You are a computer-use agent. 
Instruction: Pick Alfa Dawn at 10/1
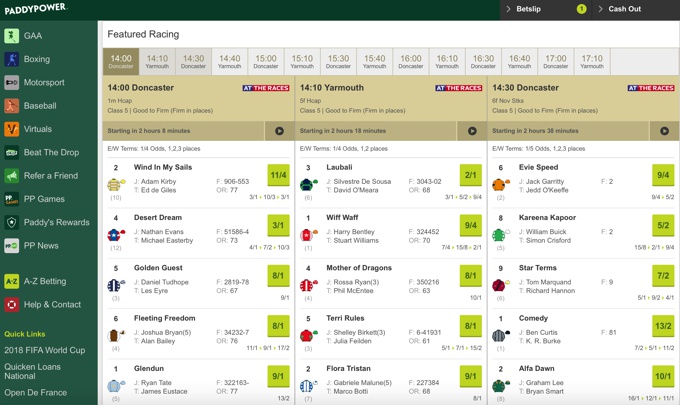tap(663, 376)
